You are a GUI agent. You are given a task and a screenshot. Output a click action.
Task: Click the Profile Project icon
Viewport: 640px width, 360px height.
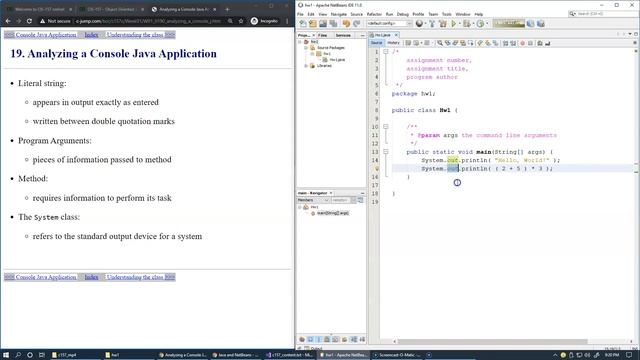tap(480, 24)
